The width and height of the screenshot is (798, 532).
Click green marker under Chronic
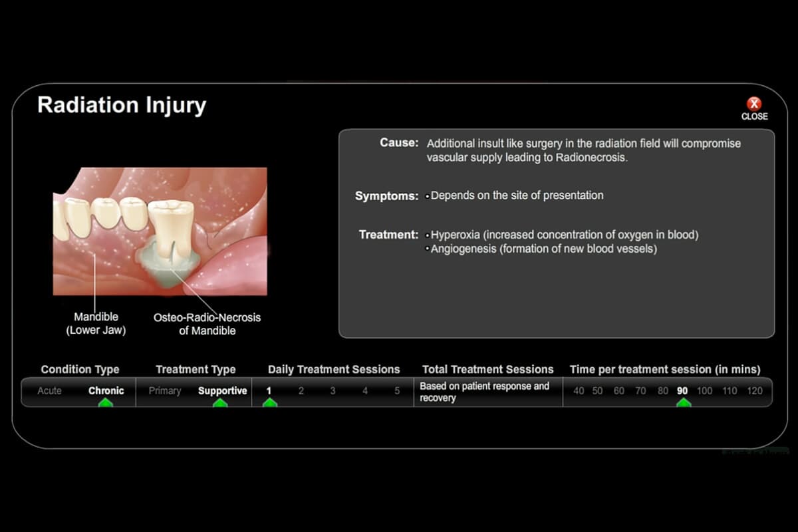(106, 403)
